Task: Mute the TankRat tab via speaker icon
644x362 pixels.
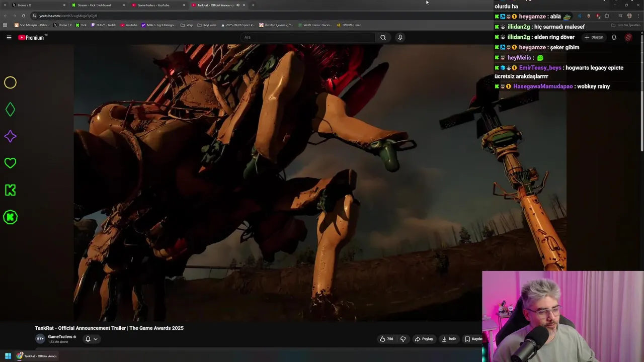Action: (x=238, y=5)
